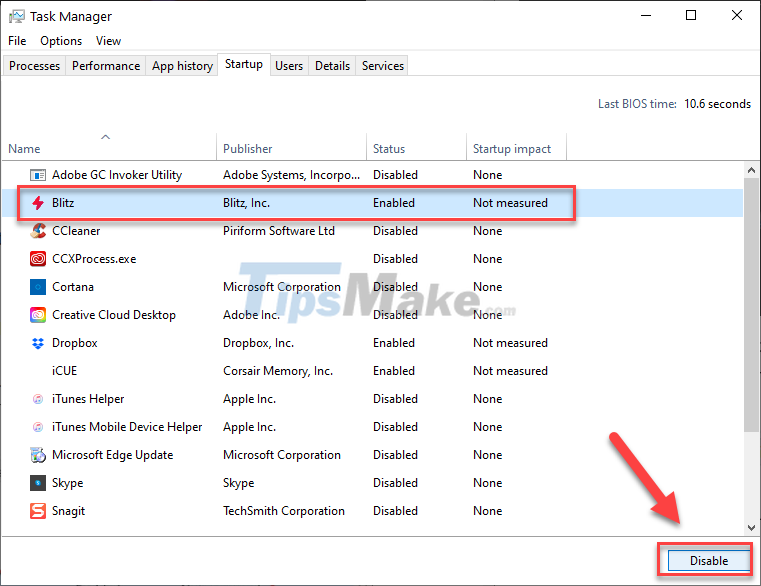Click the Last BIOS time value
Viewport: 761px width, 586px height.
pyautogui.click(x=718, y=104)
